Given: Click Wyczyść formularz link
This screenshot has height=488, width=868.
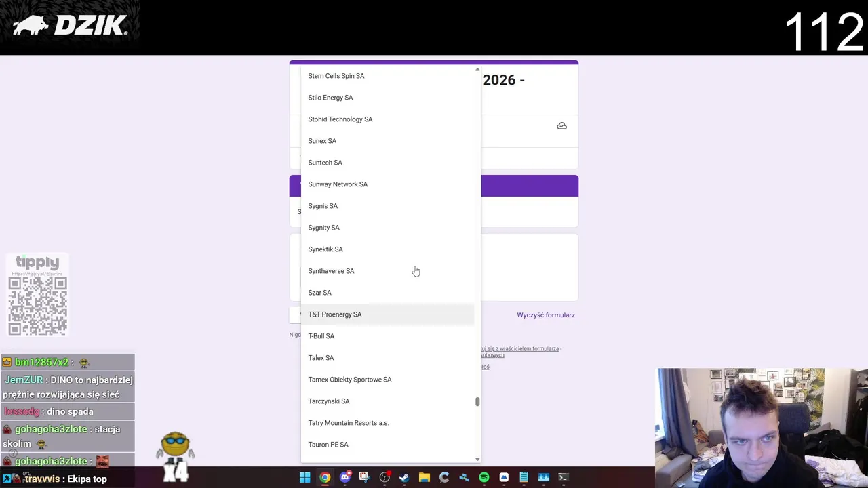Looking at the screenshot, I should click(x=546, y=315).
